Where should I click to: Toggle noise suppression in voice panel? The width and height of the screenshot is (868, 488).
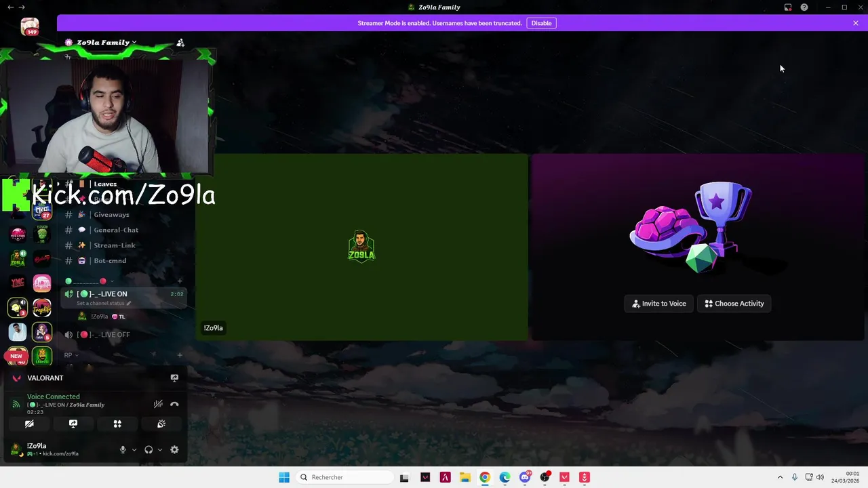[x=158, y=404]
